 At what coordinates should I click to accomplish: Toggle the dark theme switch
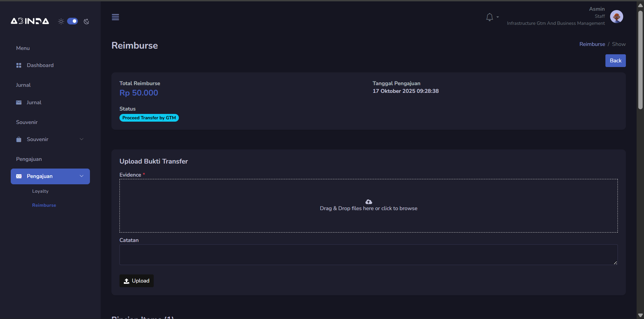tap(72, 21)
